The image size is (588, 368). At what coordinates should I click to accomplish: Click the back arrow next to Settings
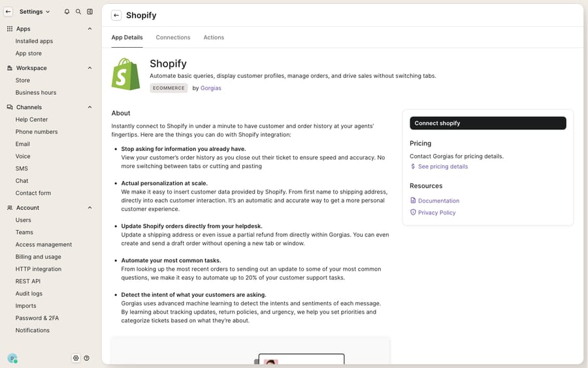click(x=8, y=12)
